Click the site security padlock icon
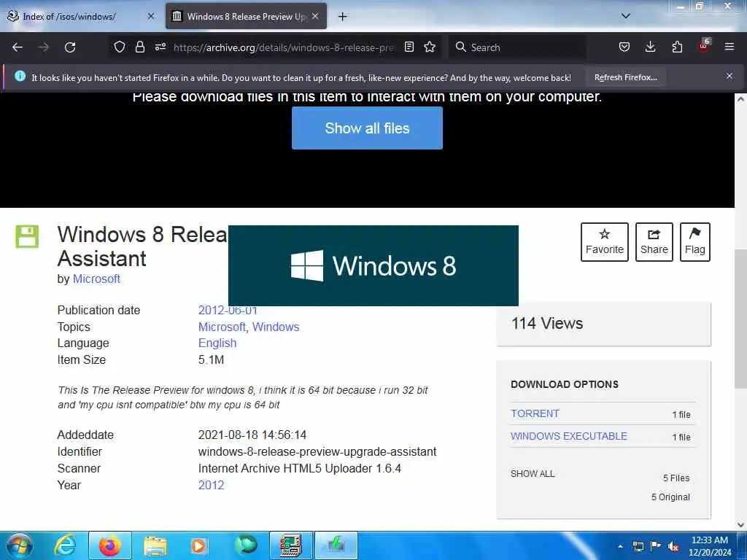This screenshot has width=747, height=560. pos(139,47)
